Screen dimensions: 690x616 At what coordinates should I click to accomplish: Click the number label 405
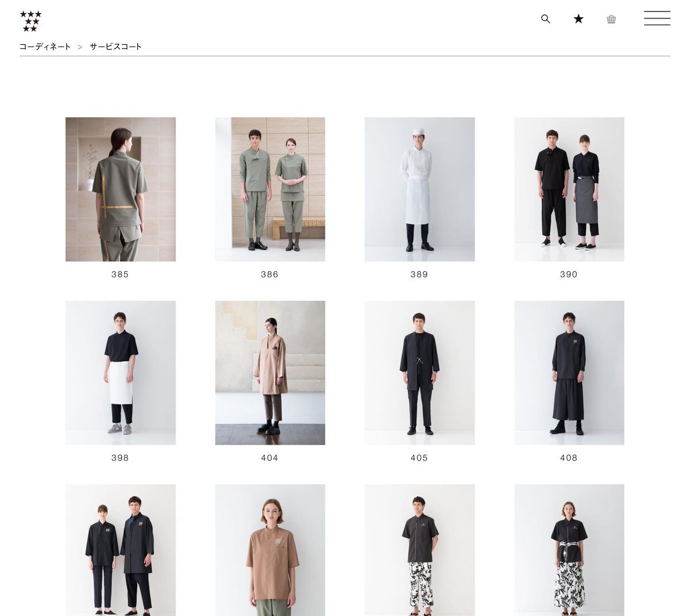click(419, 458)
